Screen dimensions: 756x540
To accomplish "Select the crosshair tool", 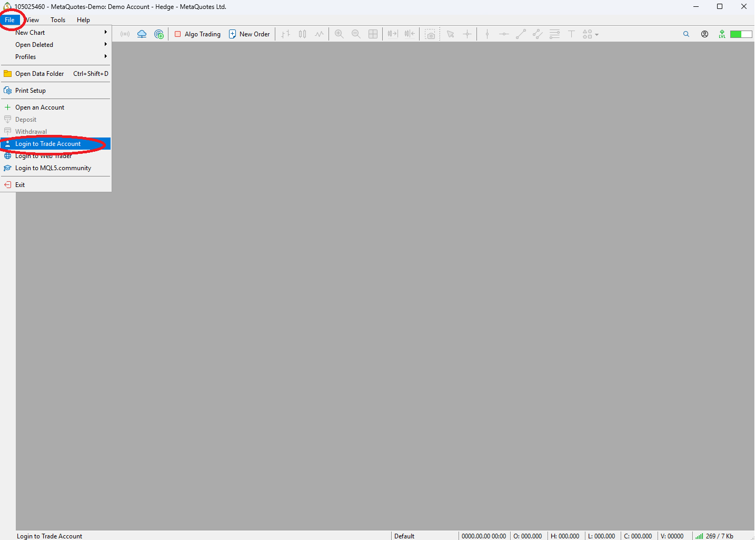I will (x=467, y=34).
